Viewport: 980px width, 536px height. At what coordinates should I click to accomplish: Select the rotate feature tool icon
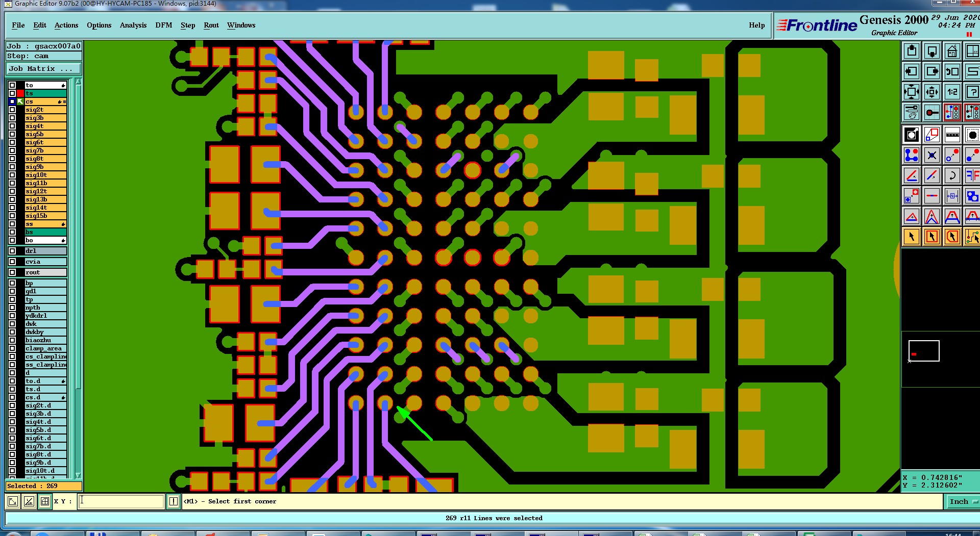point(952,175)
